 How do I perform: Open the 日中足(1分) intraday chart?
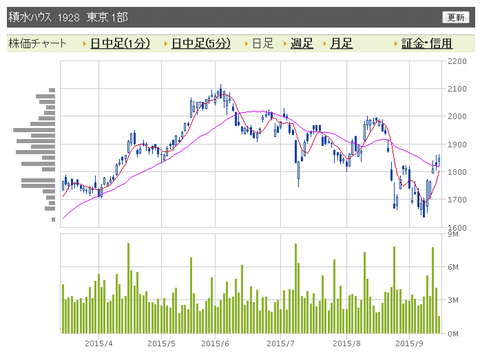(120, 43)
